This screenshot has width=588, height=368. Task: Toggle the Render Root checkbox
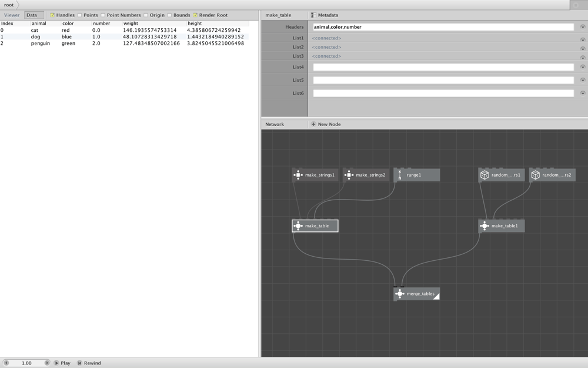(195, 15)
